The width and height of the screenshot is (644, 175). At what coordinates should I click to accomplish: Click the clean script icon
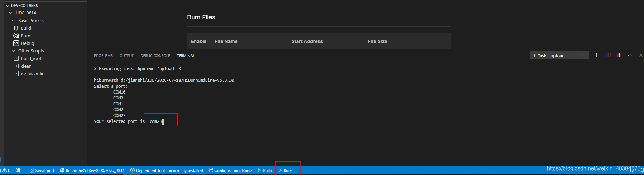tap(16, 66)
